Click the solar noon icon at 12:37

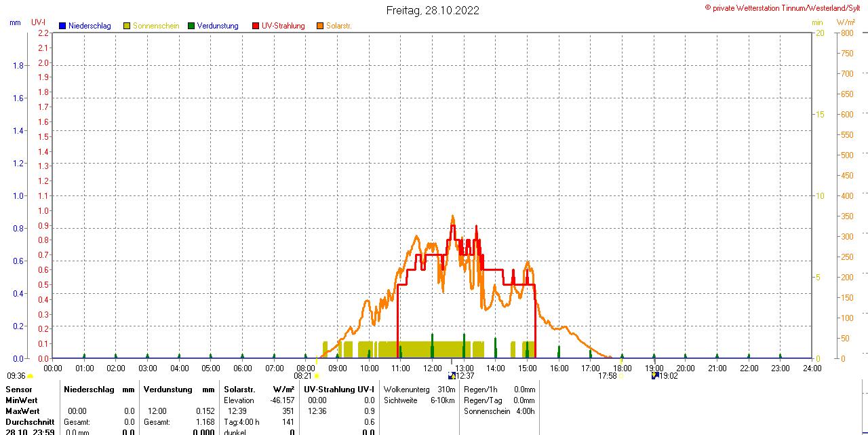452,375
